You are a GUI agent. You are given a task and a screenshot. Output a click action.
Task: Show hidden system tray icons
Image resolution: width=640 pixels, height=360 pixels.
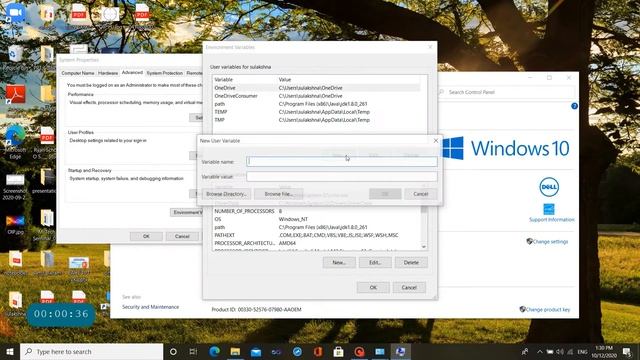pyautogui.click(x=540, y=351)
